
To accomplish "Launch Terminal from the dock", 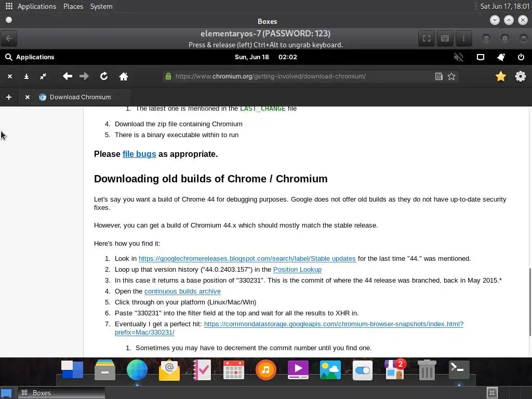I will (x=459, y=369).
